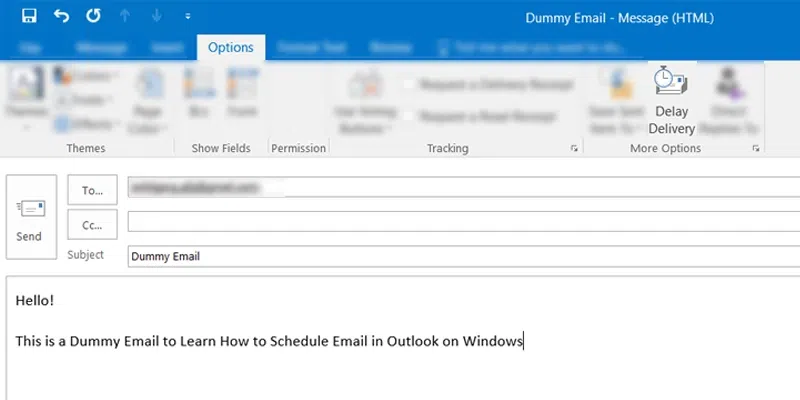Click the Save floppy disk icon

coord(29,16)
